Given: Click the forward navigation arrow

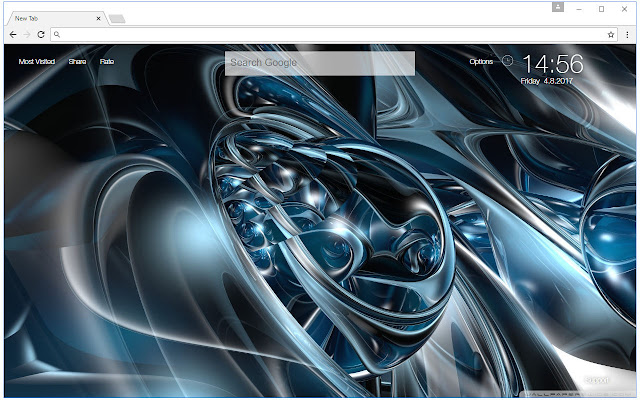Looking at the screenshot, I should [x=27, y=35].
